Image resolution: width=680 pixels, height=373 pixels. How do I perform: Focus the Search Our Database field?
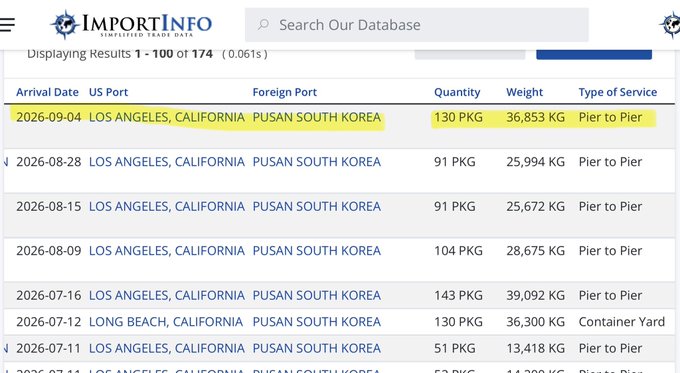point(416,25)
